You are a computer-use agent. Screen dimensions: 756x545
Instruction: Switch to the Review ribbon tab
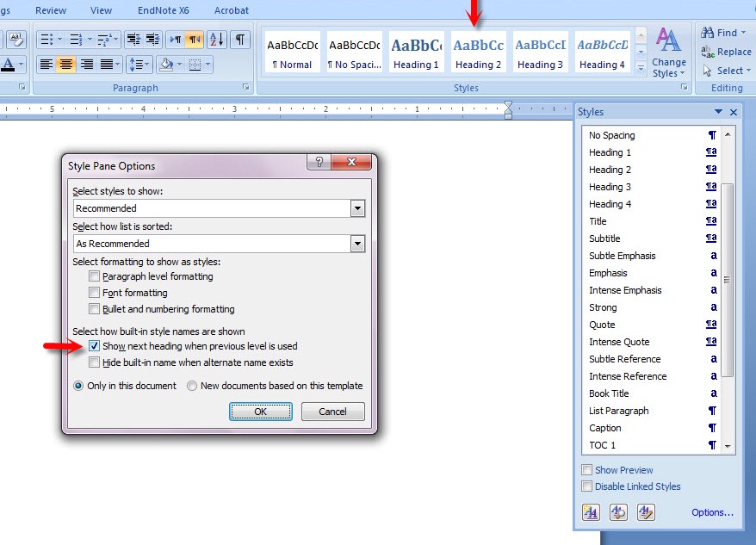(51, 10)
